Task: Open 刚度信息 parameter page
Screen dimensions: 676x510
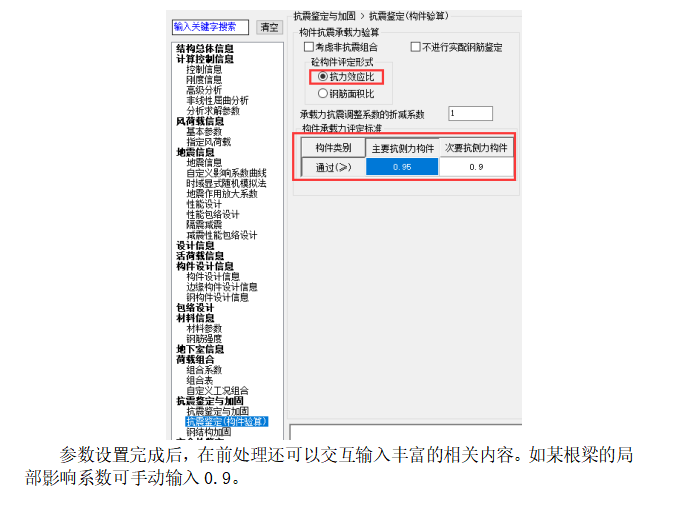Action: coord(204,79)
